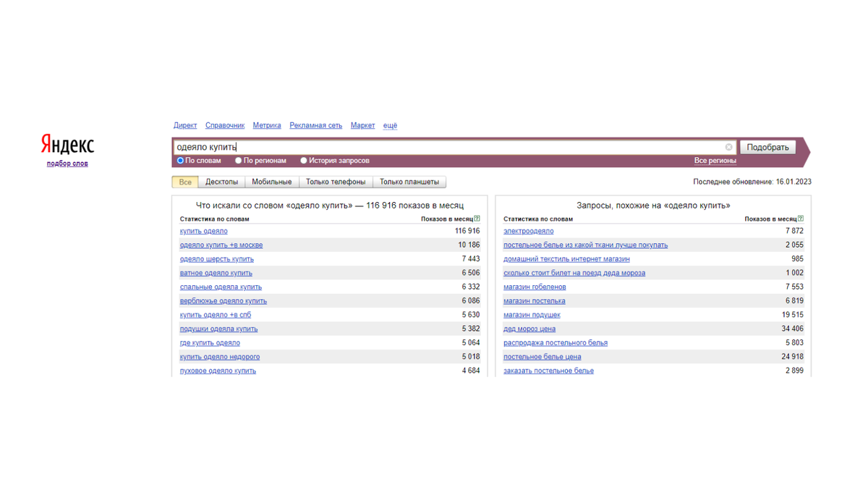Screen dimensions: 868x498
Task: Open 'пуховое одеяло купить' link
Action: coord(218,371)
